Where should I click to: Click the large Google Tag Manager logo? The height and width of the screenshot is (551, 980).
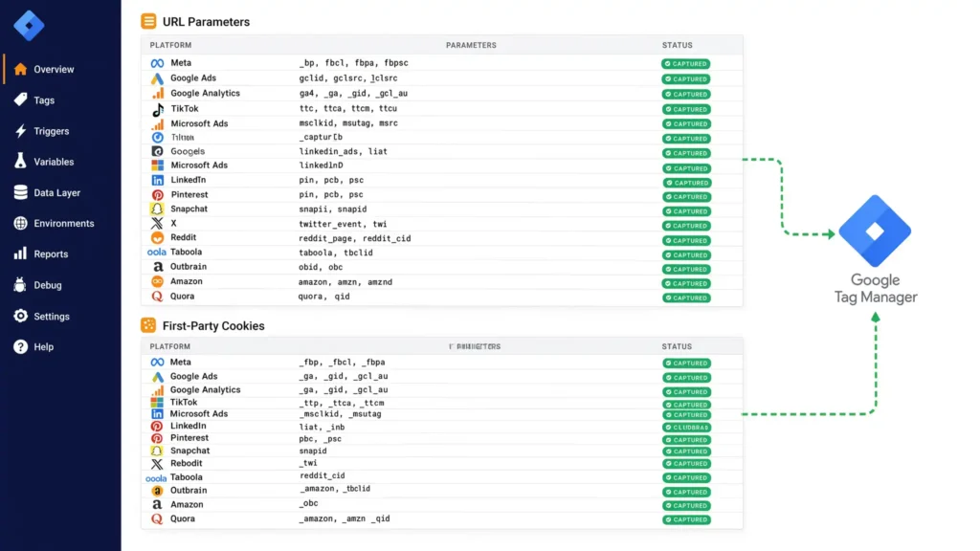[x=875, y=231]
